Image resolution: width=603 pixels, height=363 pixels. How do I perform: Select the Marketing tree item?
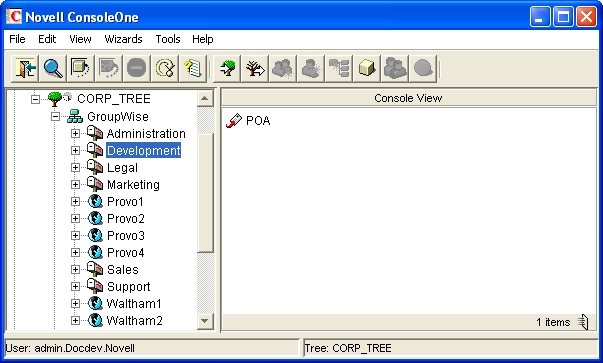tap(133, 185)
